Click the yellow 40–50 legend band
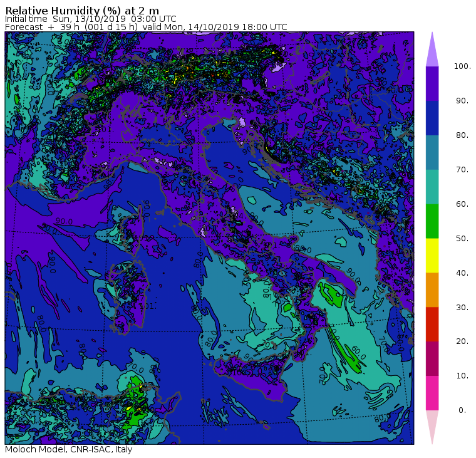This screenshot has width=476, height=458. pyautogui.click(x=432, y=256)
